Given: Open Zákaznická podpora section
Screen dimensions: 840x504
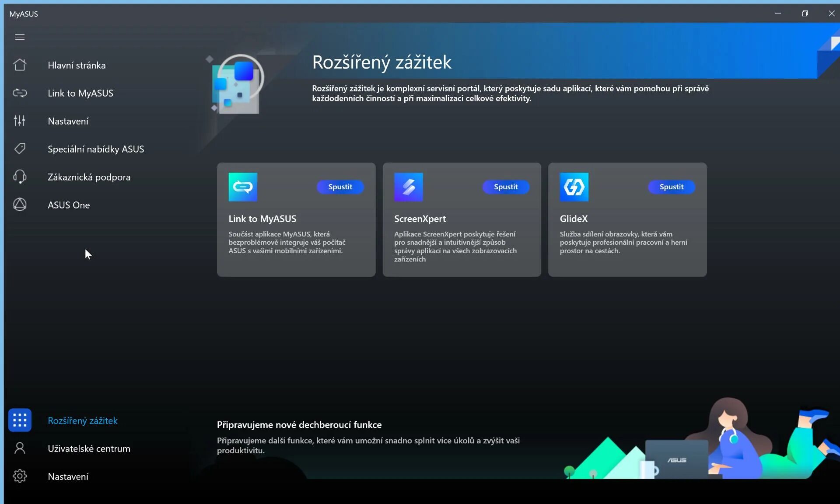Looking at the screenshot, I should (x=89, y=177).
